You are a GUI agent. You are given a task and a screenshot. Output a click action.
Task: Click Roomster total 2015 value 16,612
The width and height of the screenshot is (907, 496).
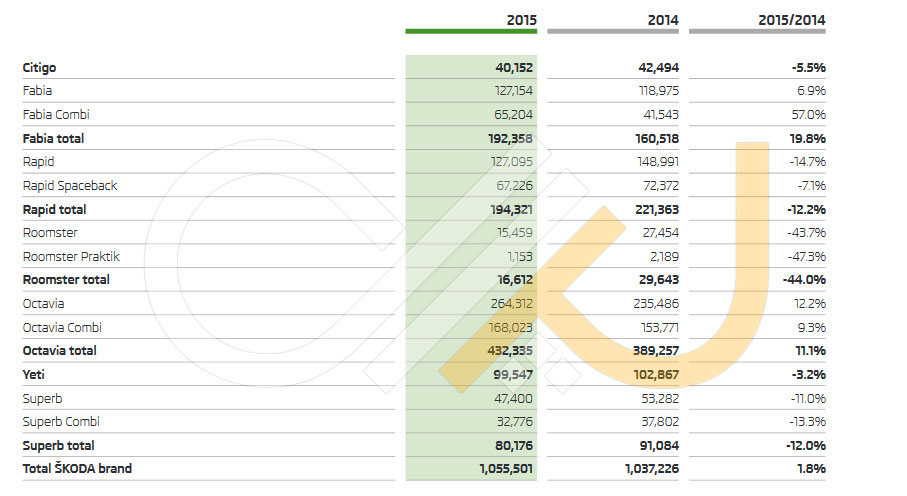[515, 280]
